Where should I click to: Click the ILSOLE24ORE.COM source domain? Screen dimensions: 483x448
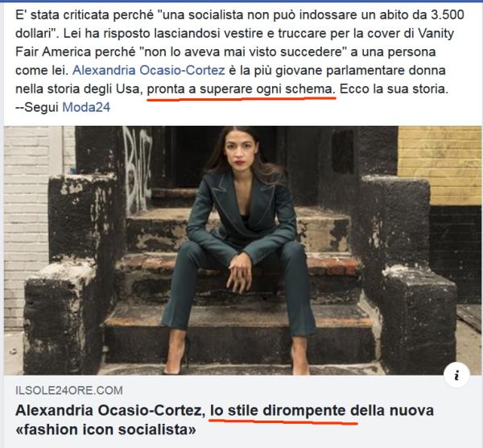point(69,390)
